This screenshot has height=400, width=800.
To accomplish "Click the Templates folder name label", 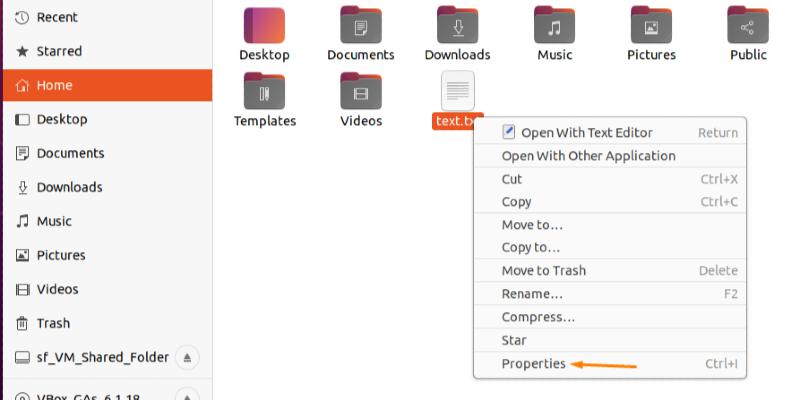I will tap(265, 121).
